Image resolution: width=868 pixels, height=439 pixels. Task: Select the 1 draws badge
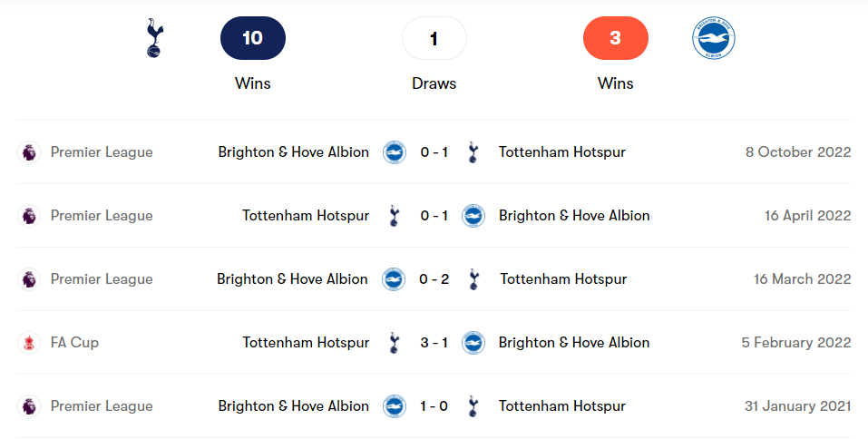tap(434, 38)
